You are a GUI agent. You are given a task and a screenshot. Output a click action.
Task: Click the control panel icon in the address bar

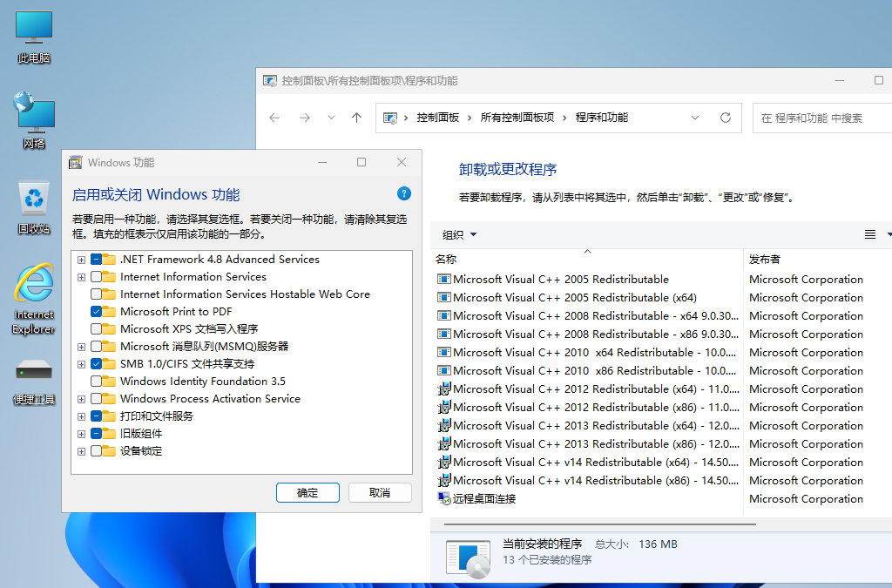point(390,118)
